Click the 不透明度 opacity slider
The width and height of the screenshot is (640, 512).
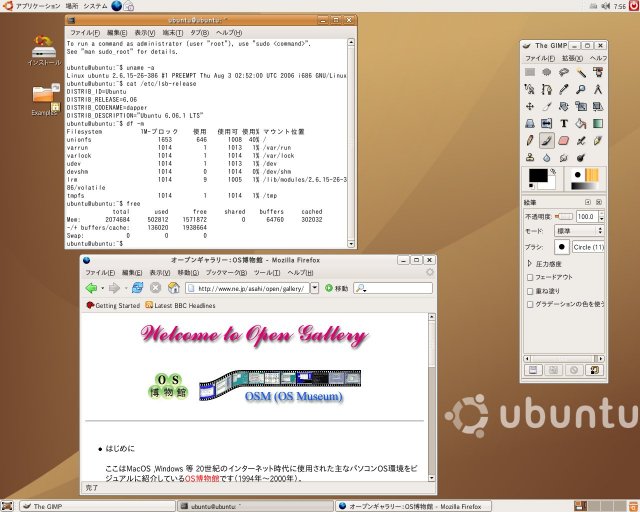coord(564,216)
